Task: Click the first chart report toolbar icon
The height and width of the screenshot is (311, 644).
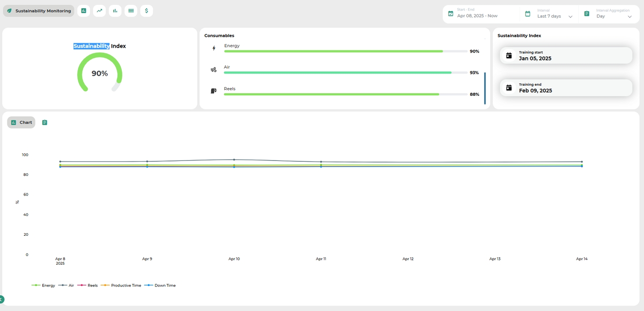Action: click(84, 11)
